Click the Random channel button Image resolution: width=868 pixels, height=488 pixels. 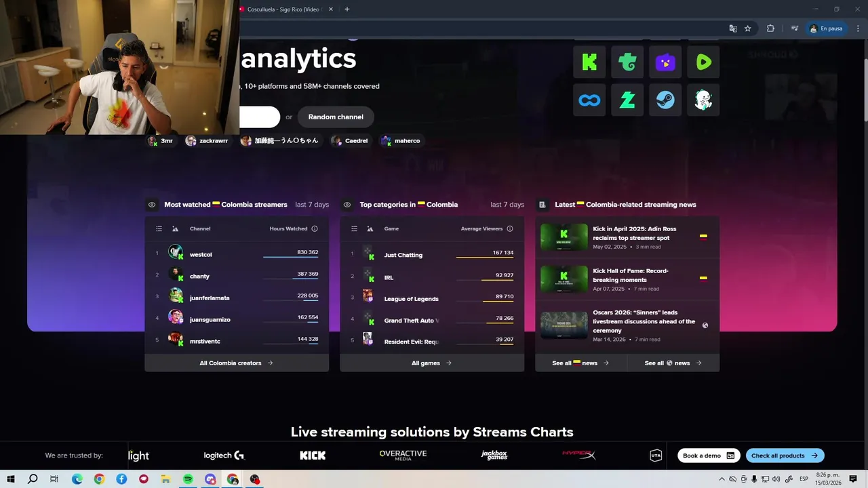pos(336,117)
